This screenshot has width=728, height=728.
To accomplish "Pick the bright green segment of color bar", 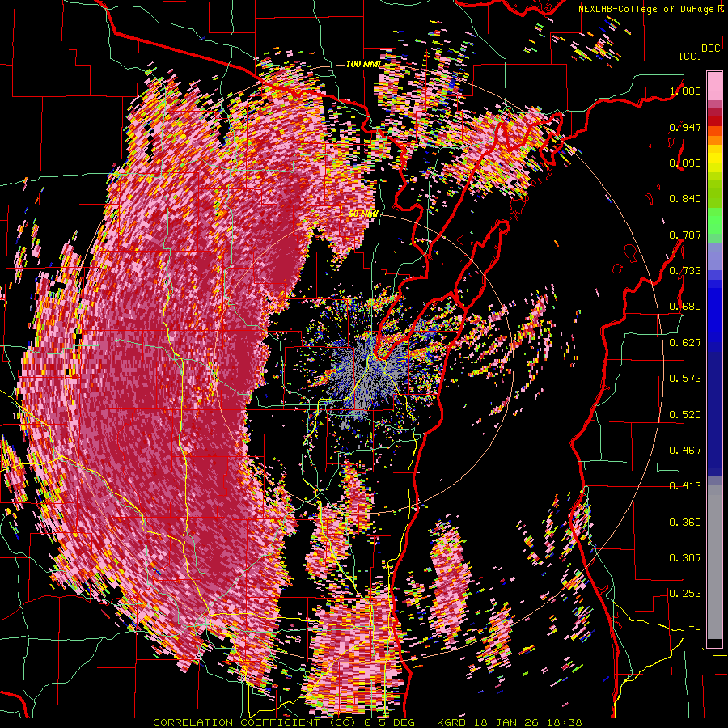I will coord(714,221).
